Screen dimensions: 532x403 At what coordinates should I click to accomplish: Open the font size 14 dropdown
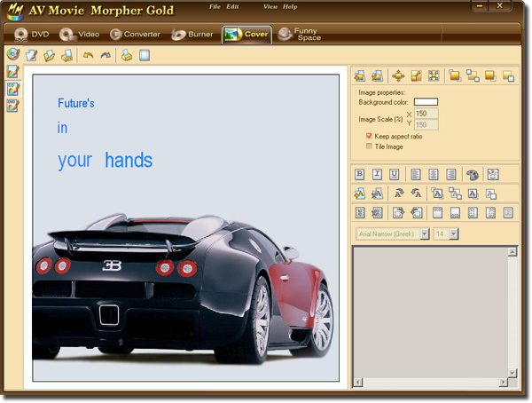tap(454, 233)
